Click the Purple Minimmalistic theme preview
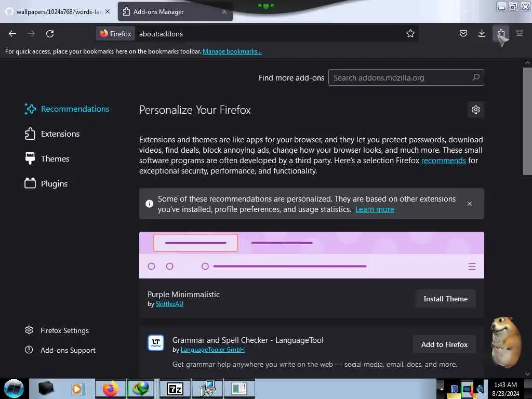Viewport: 532px width, 399px height. (x=312, y=255)
